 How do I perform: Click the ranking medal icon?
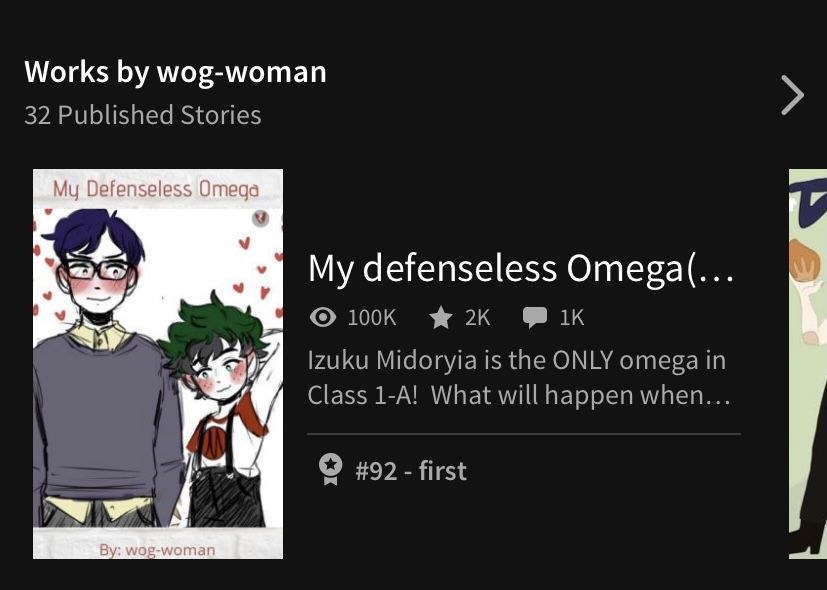pos(329,470)
